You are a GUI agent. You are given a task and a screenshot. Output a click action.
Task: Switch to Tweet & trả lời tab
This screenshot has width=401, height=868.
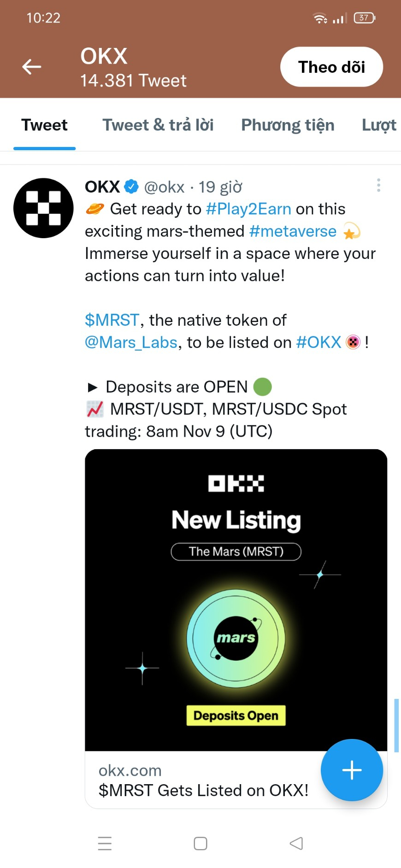pos(158,125)
